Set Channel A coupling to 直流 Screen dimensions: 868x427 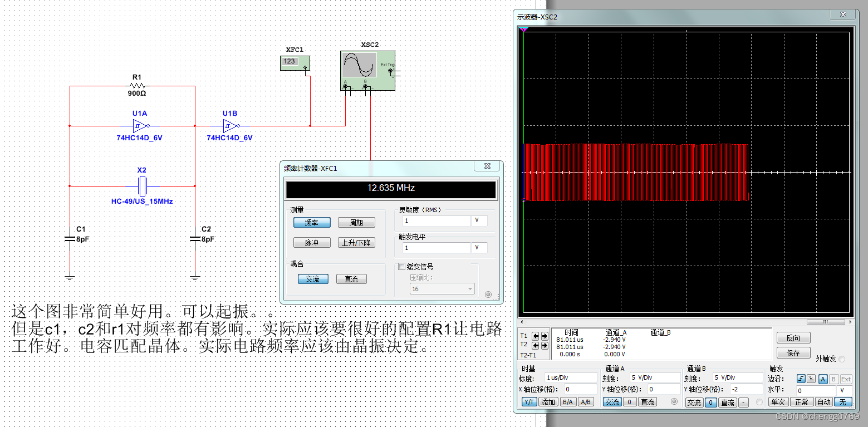tap(647, 402)
